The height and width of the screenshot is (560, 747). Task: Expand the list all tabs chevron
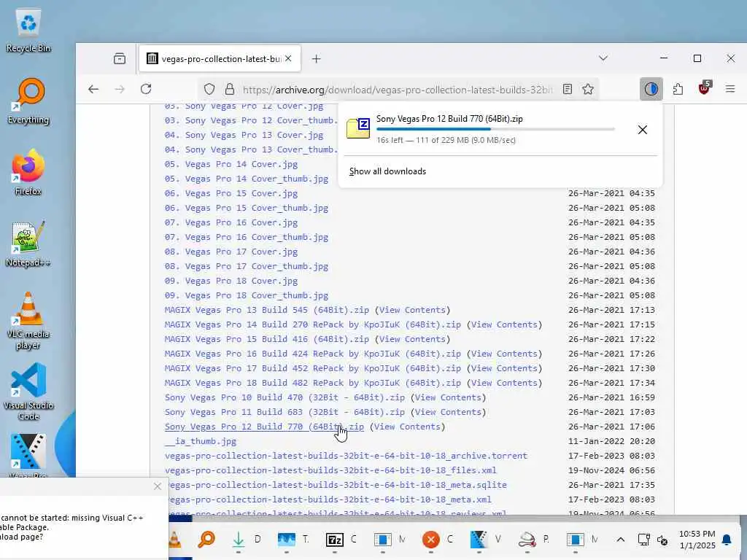point(603,58)
